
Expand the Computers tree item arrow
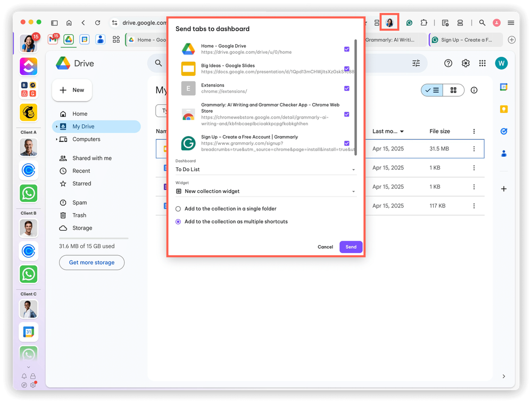pyautogui.click(x=56, y=139)
